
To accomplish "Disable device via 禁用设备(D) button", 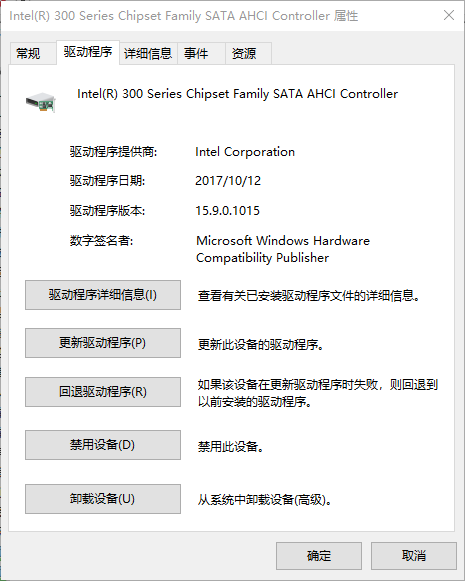I will (x=103, y=445).
